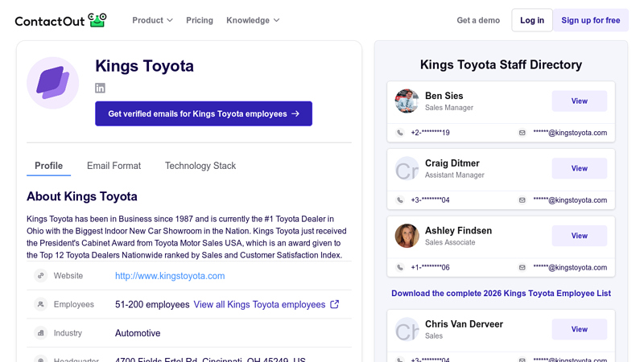Image resolution: width=644 pixels, height=362 pixels.
Task: Click phone icon in Ben Sies card
Action: 400,133
